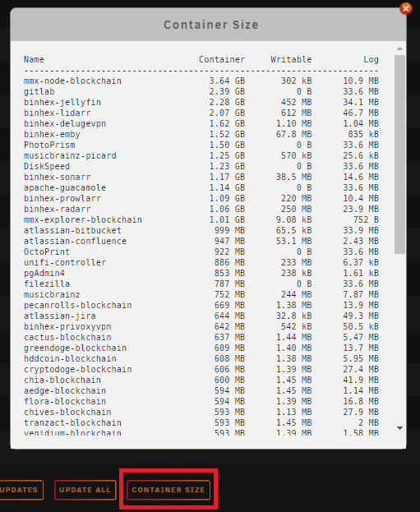Select the cryptodoge-blockchain name
Viewport: 420px width, 512px height.
point(78,369)
